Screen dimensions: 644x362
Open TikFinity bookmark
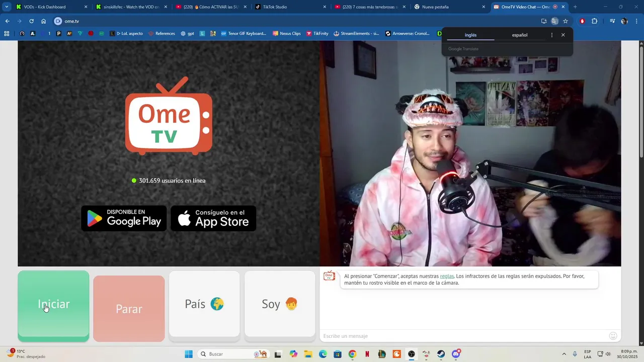(x=317, y=34)
